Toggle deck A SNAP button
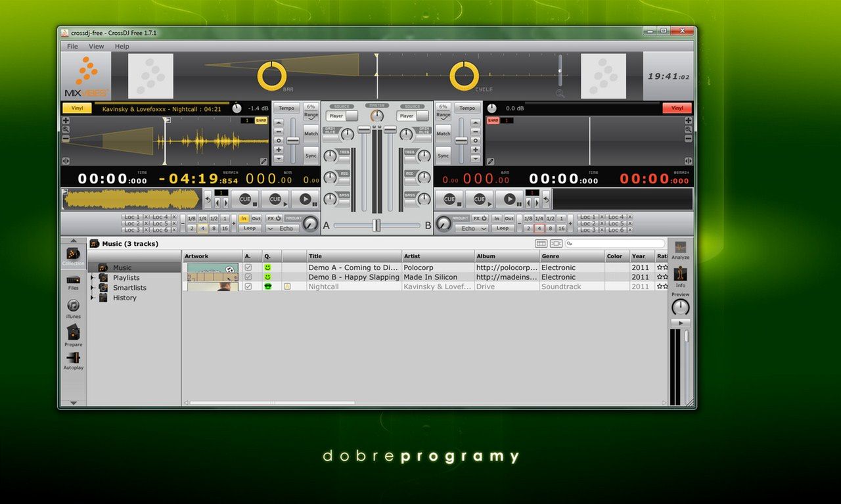The width and height of the screenshot is (841, 504). (261, 120)
